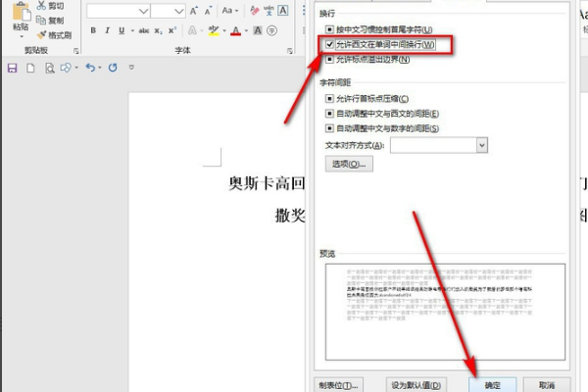The image size is (588, 392).
Task: Apply subscript formatting
Action: [x=159, y=30]
